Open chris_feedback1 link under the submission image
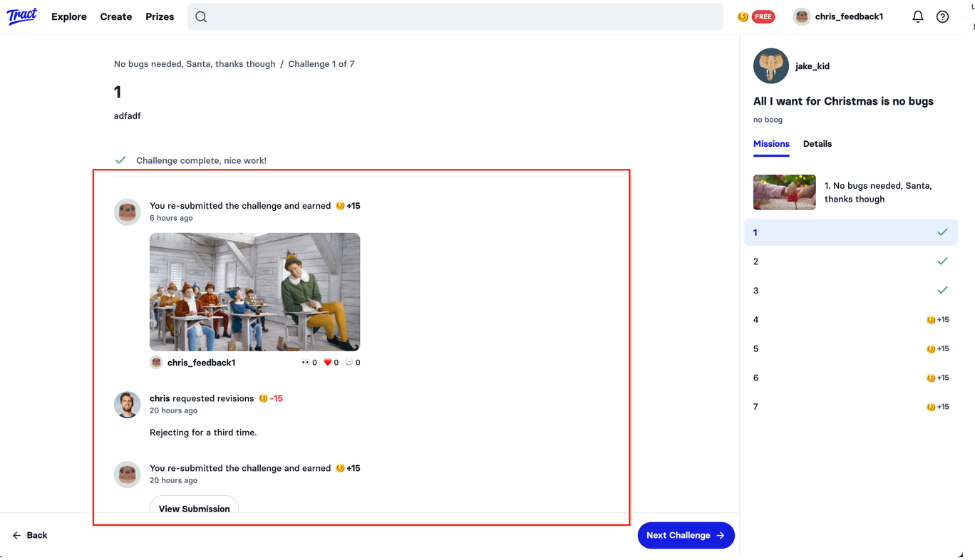This screenshot has height=560, width=975. [x=201, y=363]
